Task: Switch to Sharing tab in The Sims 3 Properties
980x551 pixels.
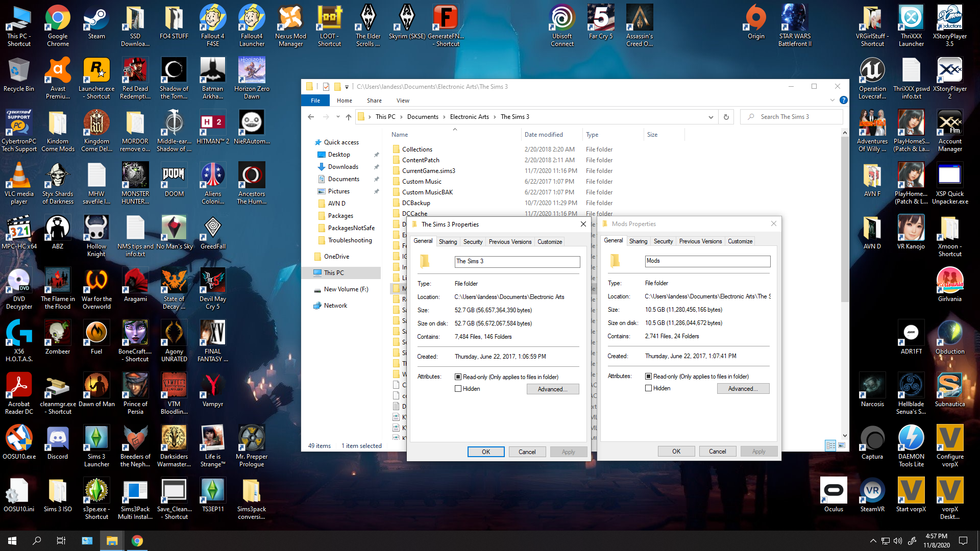Action: (448, 242)
